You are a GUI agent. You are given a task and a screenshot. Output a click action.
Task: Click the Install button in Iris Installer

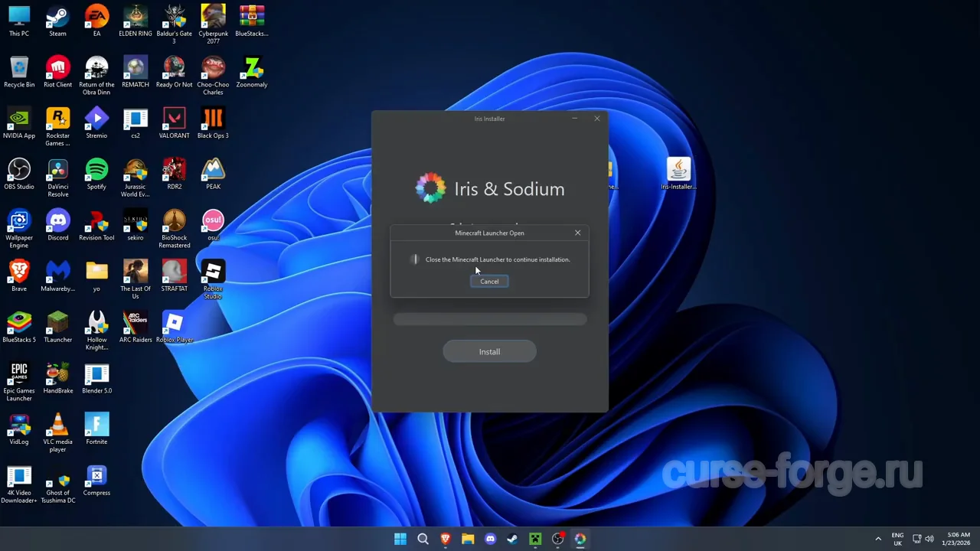489,352
